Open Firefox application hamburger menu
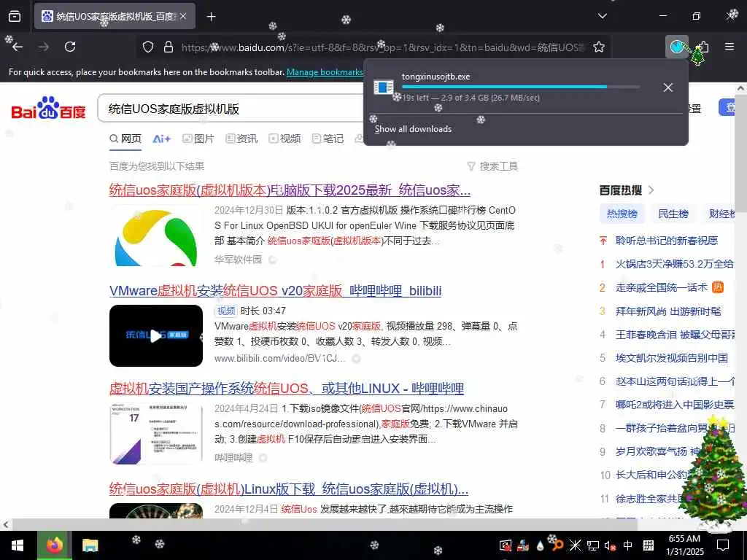 coord(729,47)
